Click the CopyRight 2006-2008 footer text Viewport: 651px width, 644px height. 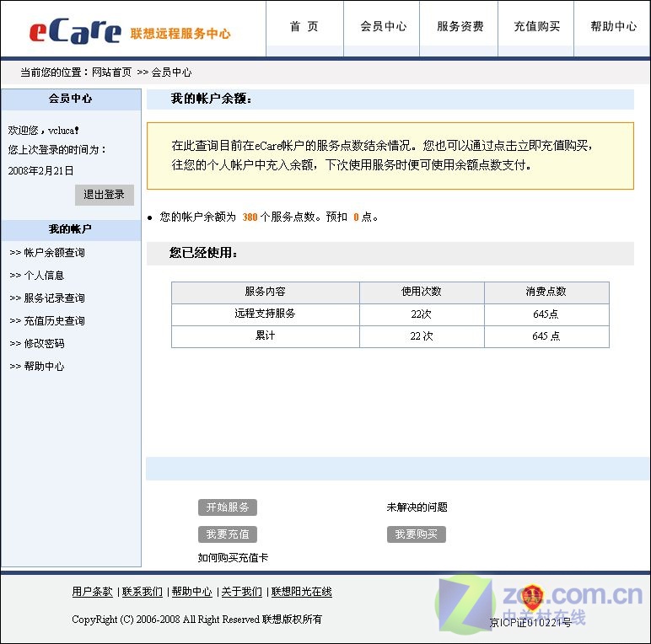click(196, 619)
